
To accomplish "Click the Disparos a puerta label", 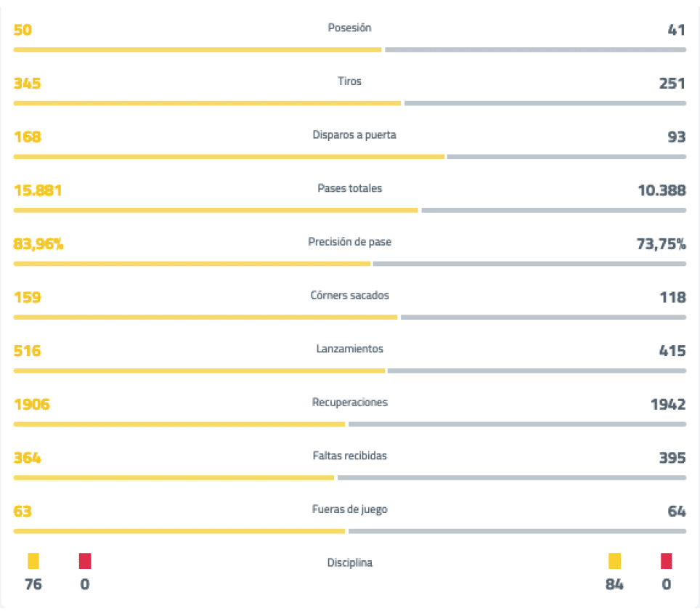I will 354,135.
